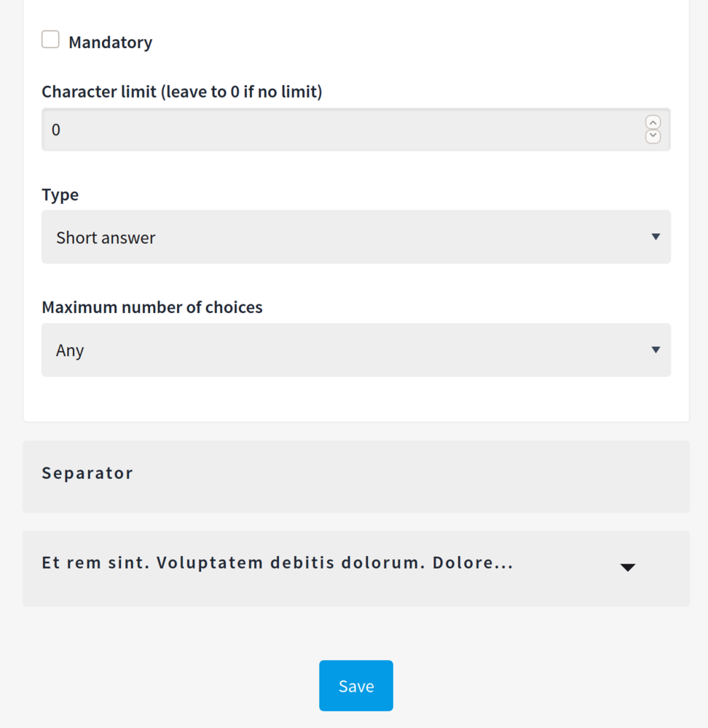708x728 pixels.
Task: Click the black triangle expand icon
Action: [628, 568]
